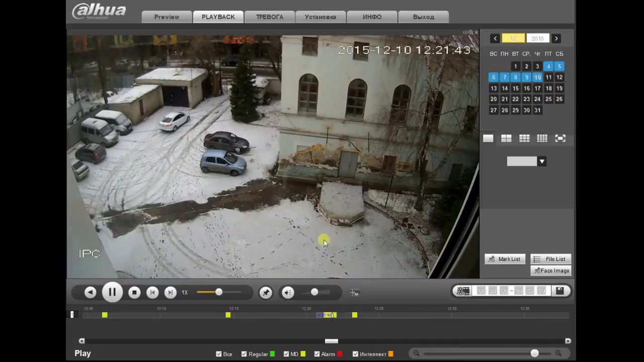
Task: Zoom out the timeline with the minus magnifier
Action: tap(416, 353)
